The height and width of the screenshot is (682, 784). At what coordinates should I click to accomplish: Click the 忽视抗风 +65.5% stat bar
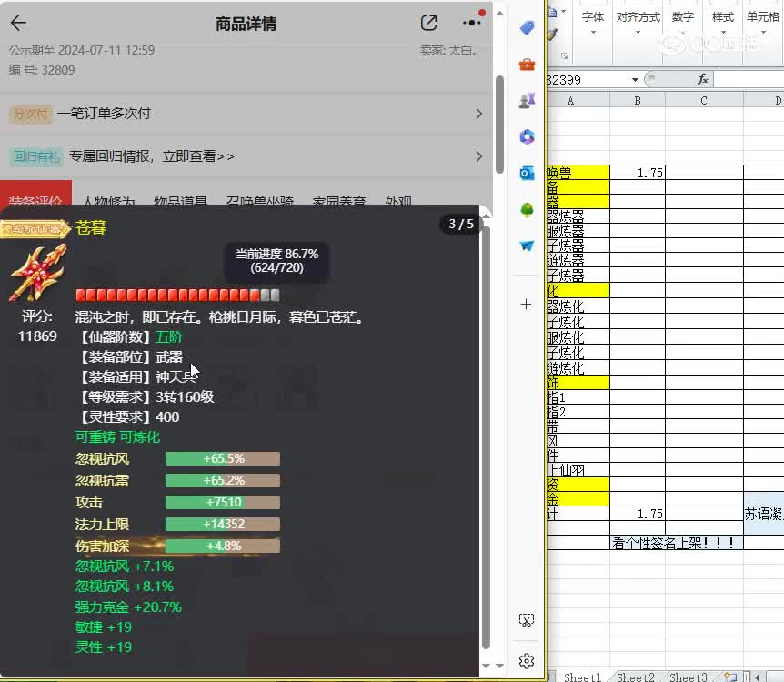point(223,458)
